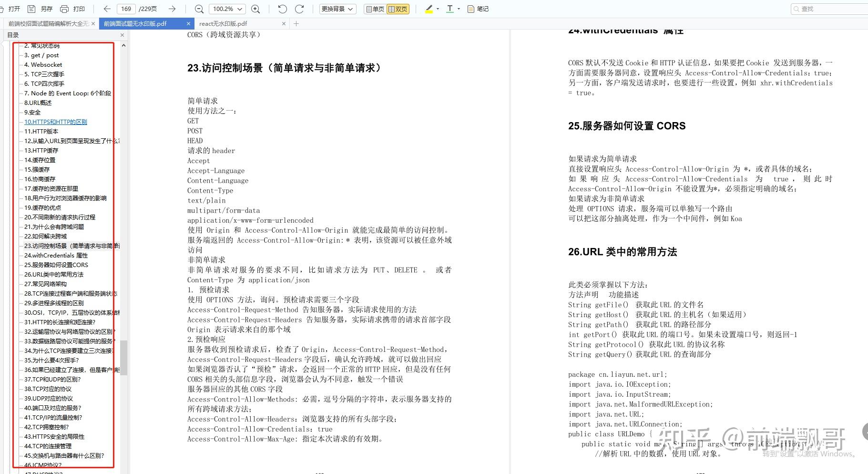
Task: Click the 打开 (open file) toolbar button
Action: tap(10, 9)
